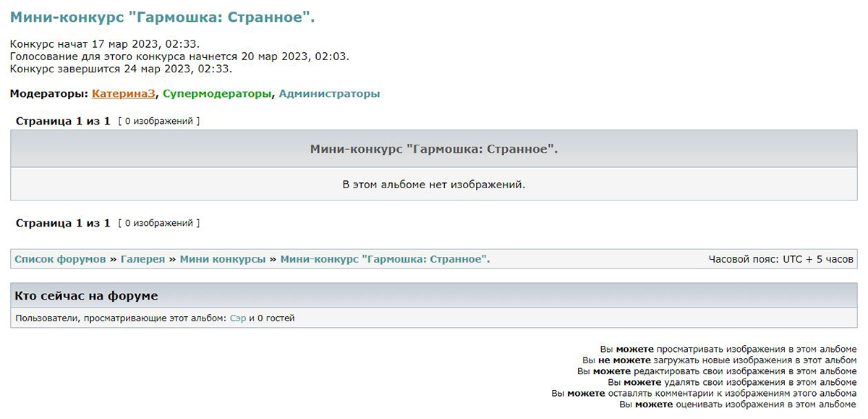Click the 'Часовой пояс: UTC + 5 часов' text
868x419 pixels.
tap(781, 259)
